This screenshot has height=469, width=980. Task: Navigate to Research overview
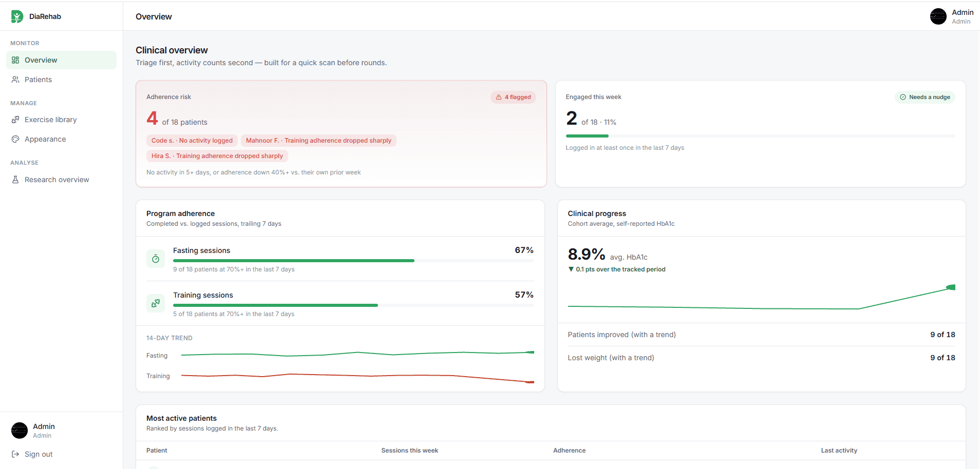(61, 180)
